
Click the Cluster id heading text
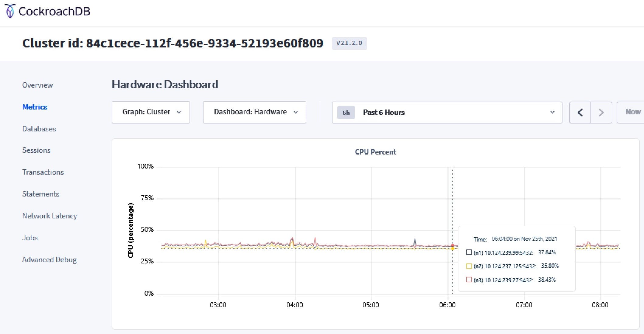[x=173, y=43]
